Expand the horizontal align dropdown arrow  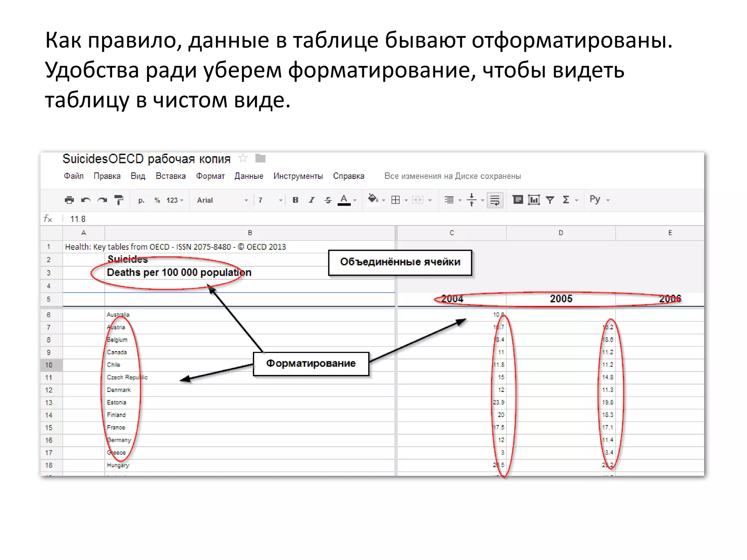point(460,200)
